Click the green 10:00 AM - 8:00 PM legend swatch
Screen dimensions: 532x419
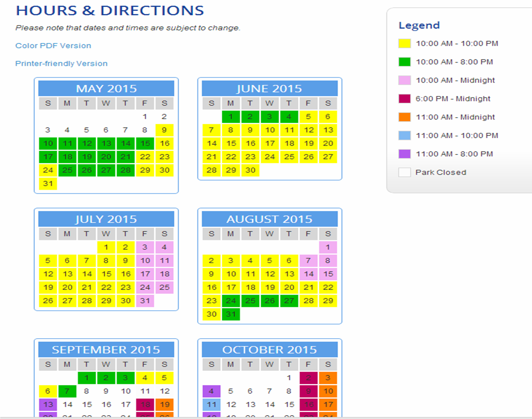404,62
